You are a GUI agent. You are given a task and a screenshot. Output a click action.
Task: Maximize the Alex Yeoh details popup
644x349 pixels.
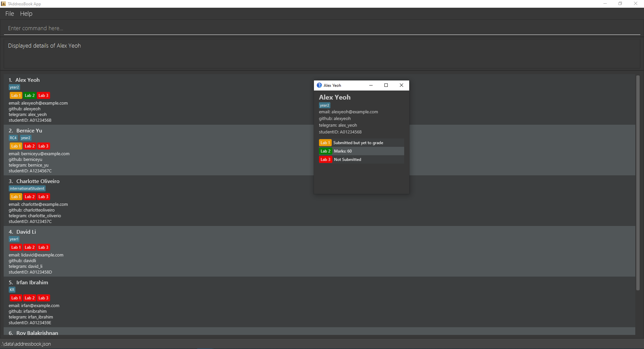pos(386,85)
